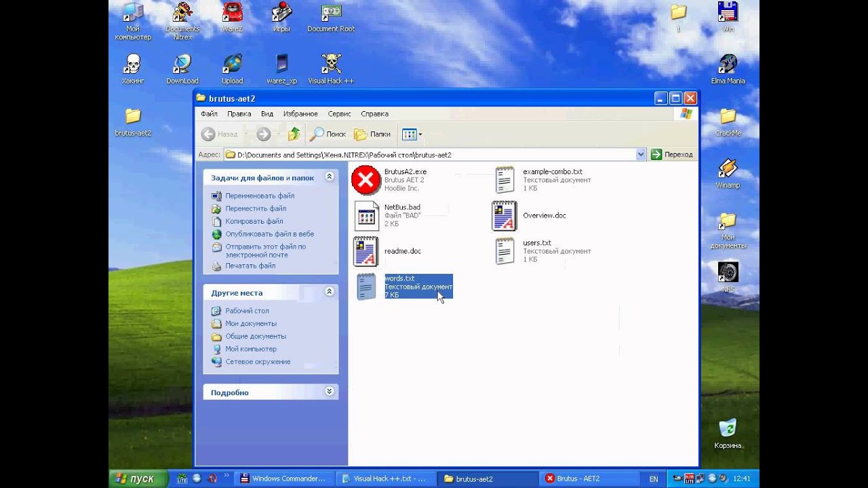The width and height of the screenshot is (868, 488).
Task: Expand the quick launch chevron on taskbar
Action: pos(226,475)
